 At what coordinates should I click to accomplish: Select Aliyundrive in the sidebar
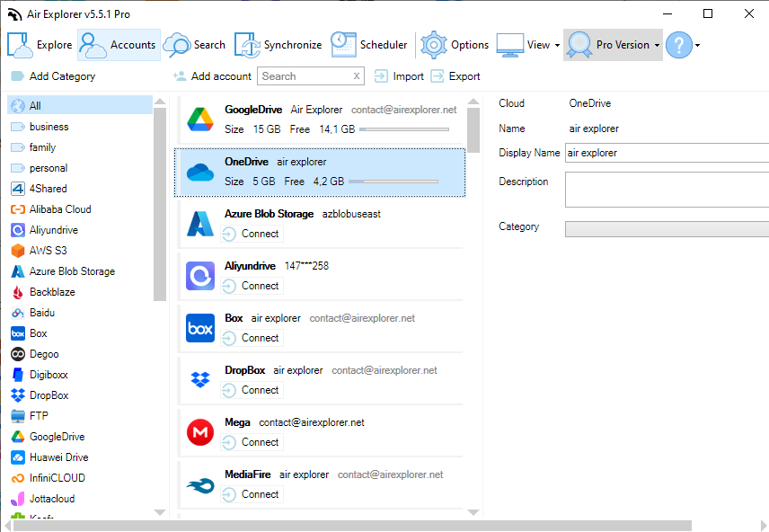point(80,230)
